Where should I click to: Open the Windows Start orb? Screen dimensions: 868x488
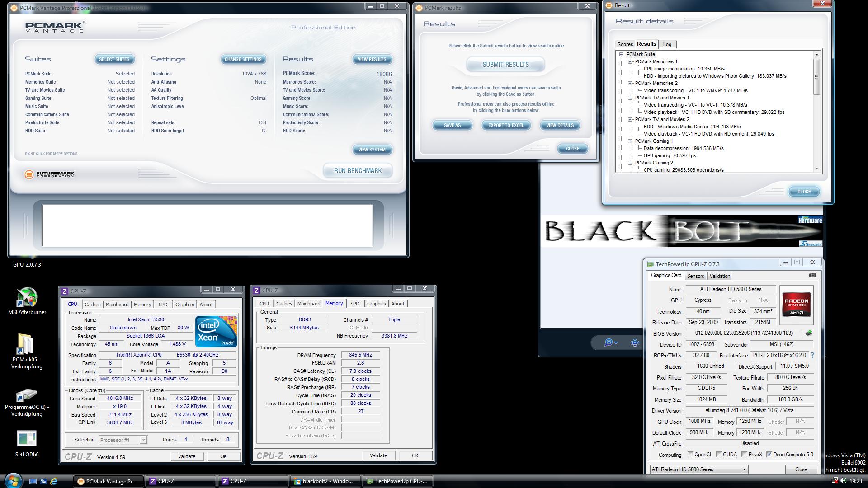(12, 480)
